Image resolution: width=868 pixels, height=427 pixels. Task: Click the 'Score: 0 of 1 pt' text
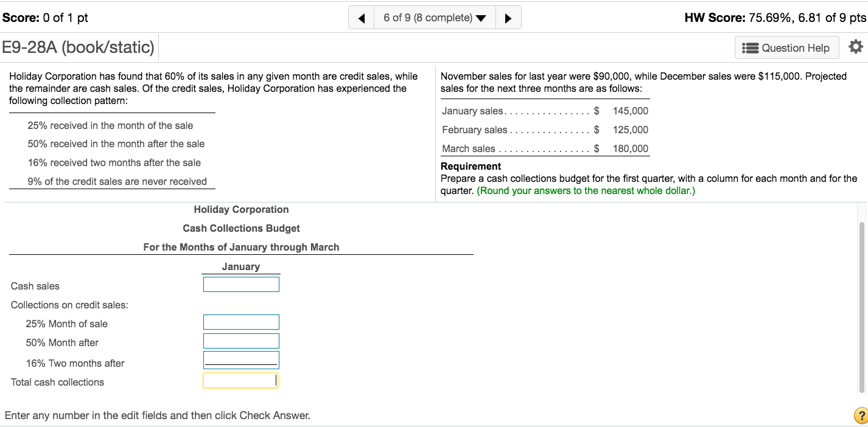point(45,18)
